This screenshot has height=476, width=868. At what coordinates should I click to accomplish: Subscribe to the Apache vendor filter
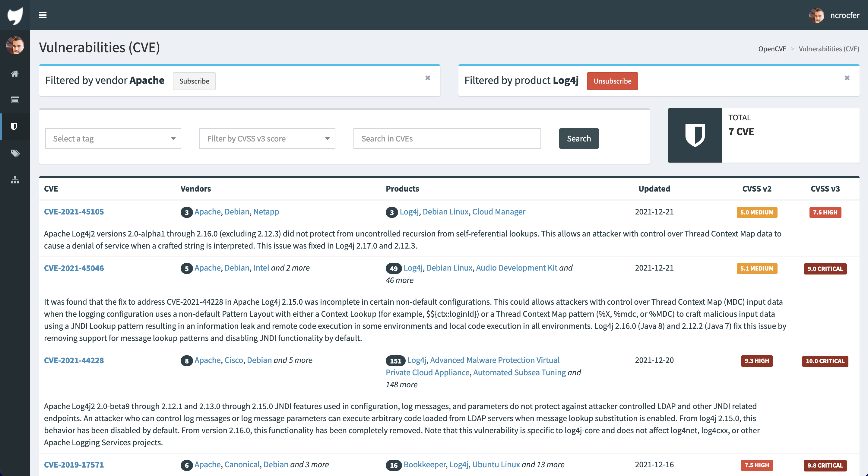[194, 81]
